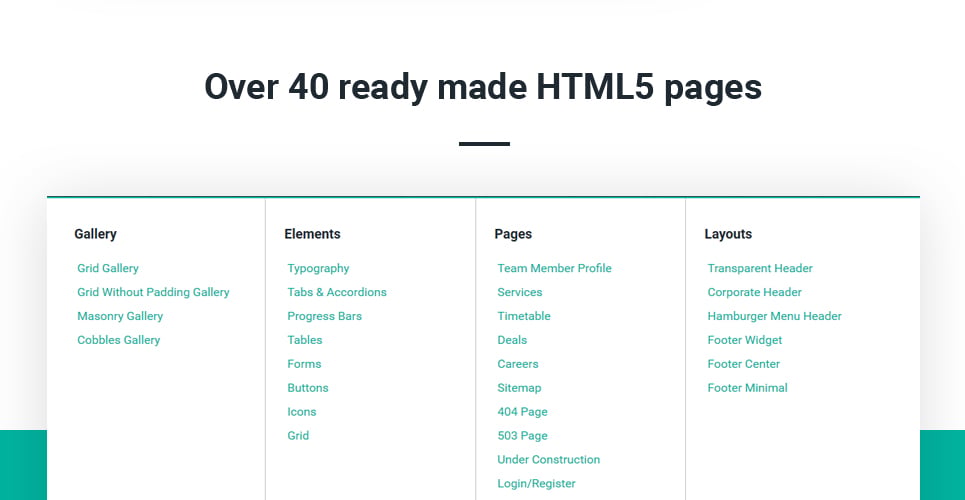Open the Icons page link

(x=302, y=413)
